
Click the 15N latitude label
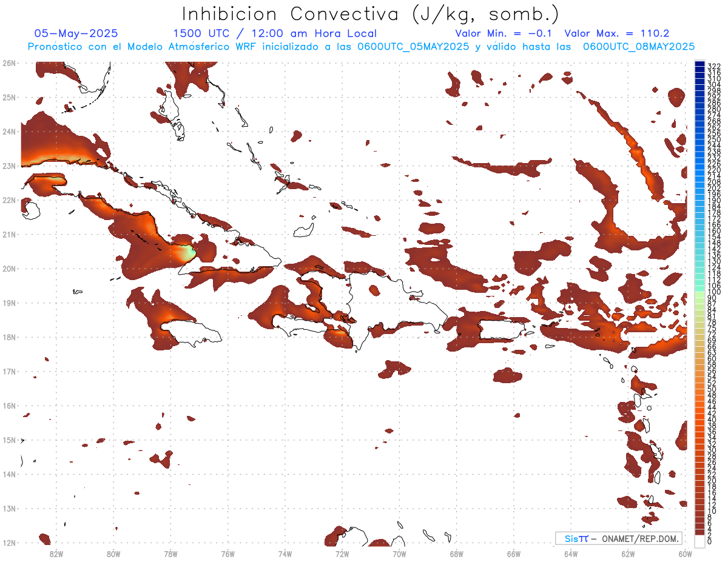point(9,440)
